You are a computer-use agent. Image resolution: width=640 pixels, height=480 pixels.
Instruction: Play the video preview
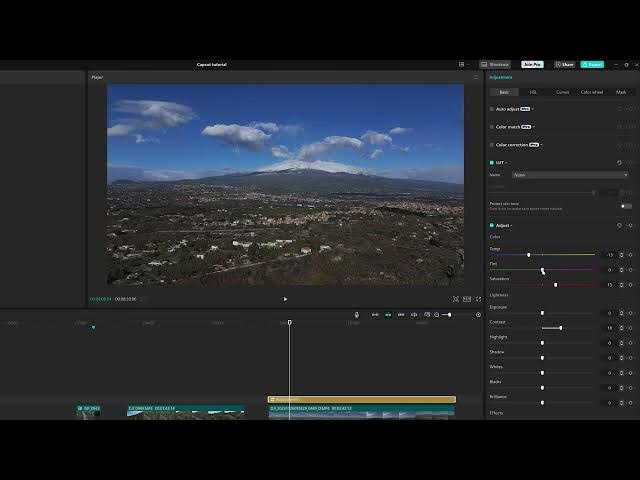point(285,299)
